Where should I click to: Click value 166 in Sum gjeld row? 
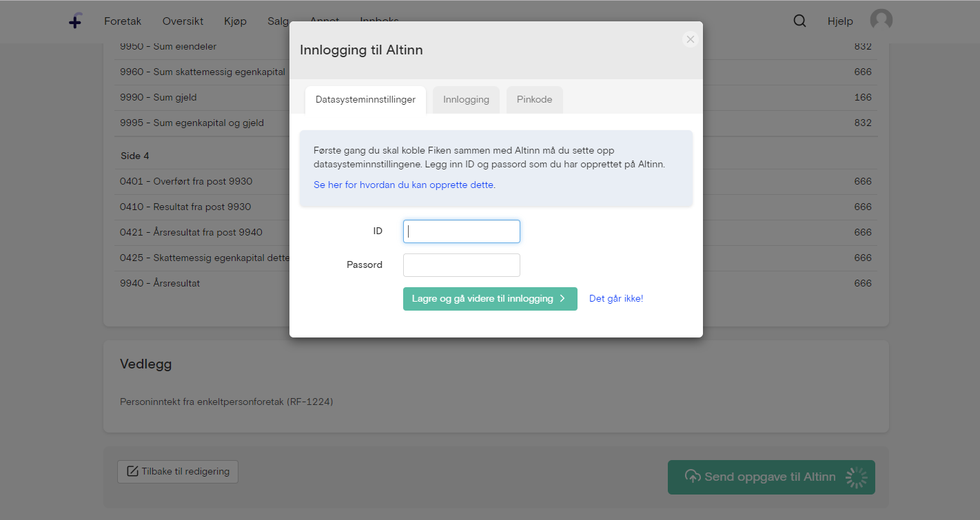[863, 98]
